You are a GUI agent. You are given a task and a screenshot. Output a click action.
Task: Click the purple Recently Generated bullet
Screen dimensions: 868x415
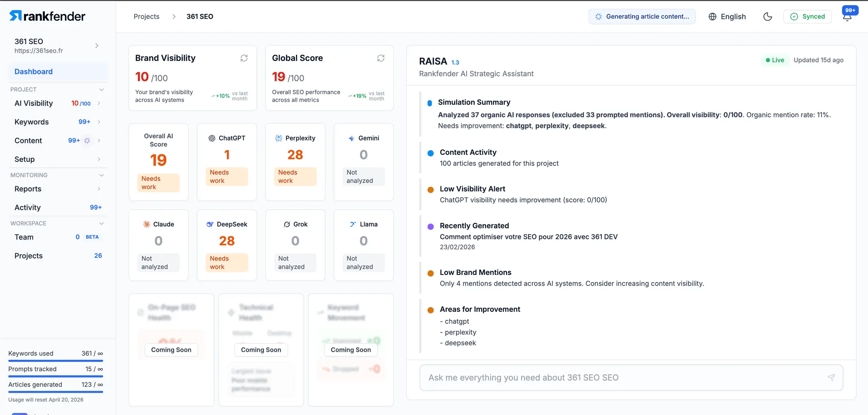[x=431, y=227]
